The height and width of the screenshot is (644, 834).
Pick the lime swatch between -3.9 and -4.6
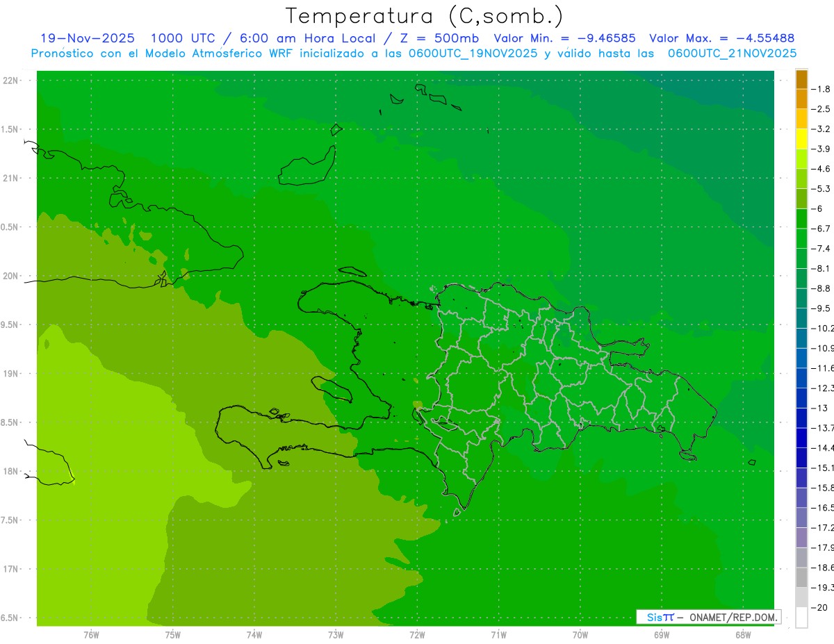801,158
